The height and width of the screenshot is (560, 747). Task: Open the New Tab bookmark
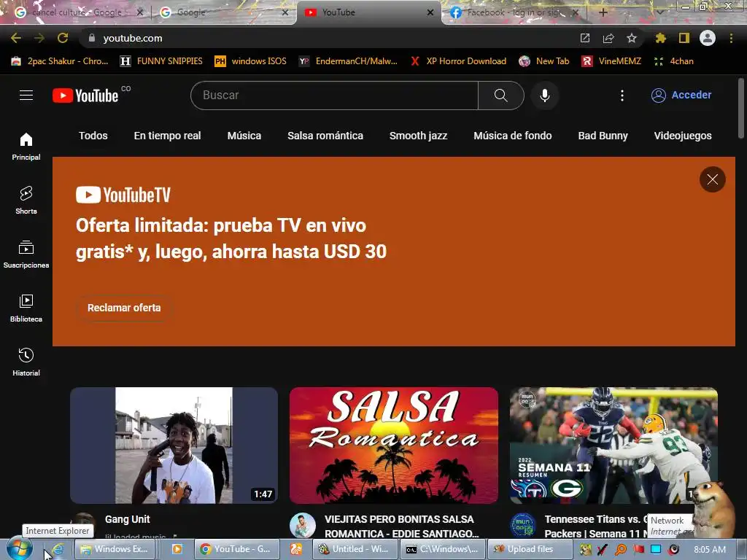tap(544, 61)
